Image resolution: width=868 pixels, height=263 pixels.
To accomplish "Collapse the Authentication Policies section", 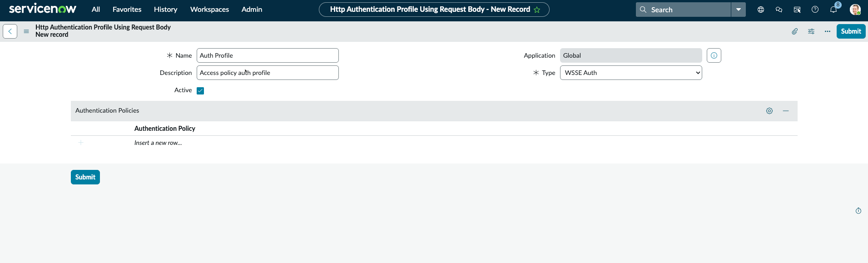I will click(786, 111).
